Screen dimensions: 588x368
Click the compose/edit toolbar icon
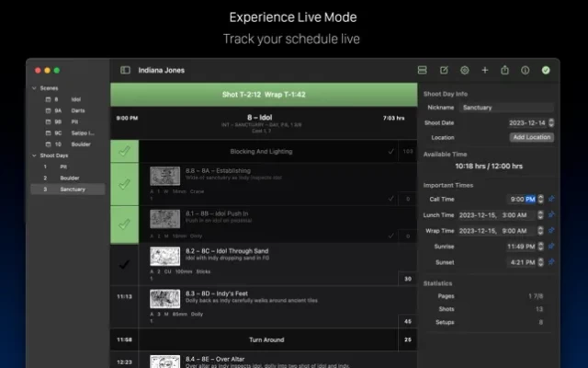pyautogui.click(x=444, y=70)
